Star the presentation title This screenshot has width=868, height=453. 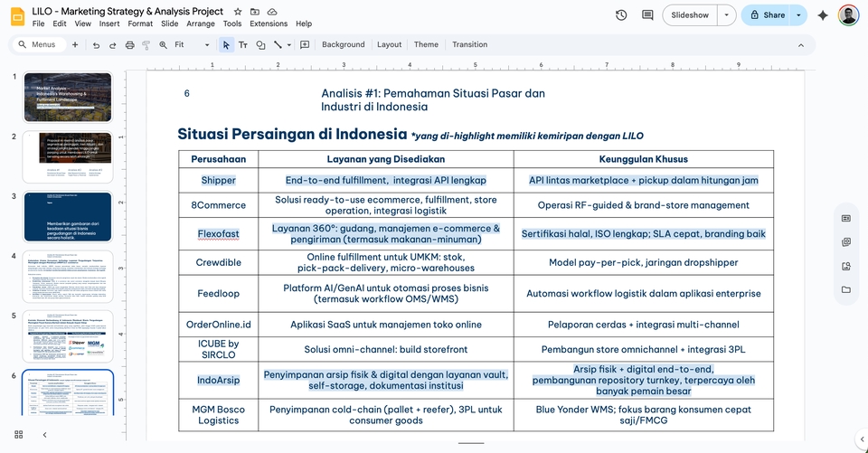[x=236, y=11]
